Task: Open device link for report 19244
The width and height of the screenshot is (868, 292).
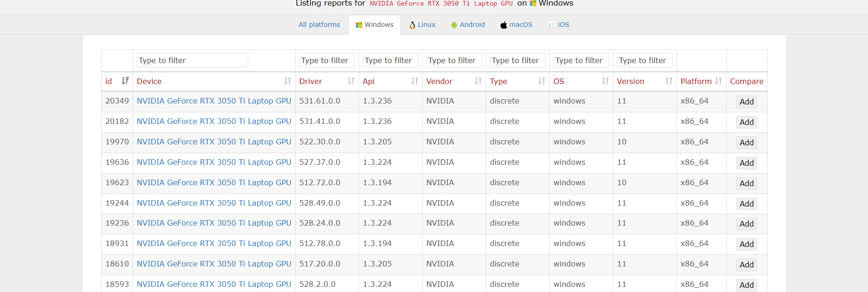Action: 214,203
